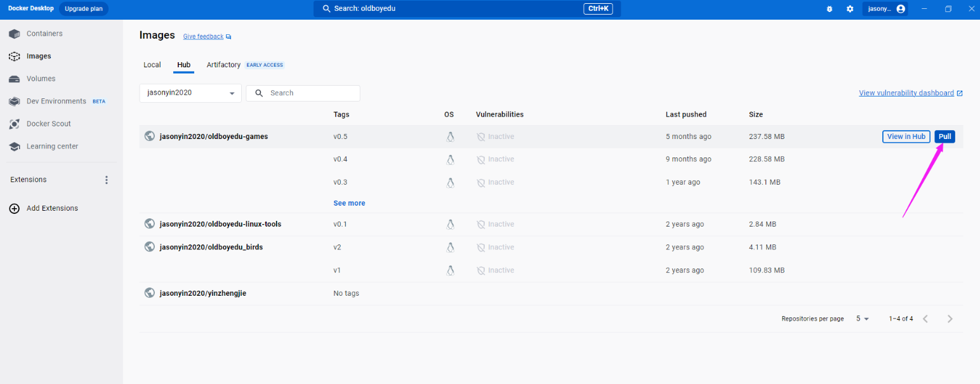Viewport: 980px width, 384px height.
Task: Open Dev Environments sidebar icon
Action: pos(15,102)
